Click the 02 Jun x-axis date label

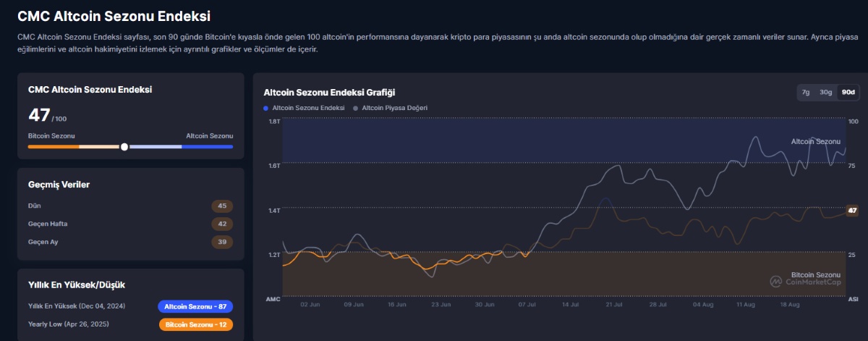(x=310, y=305)
